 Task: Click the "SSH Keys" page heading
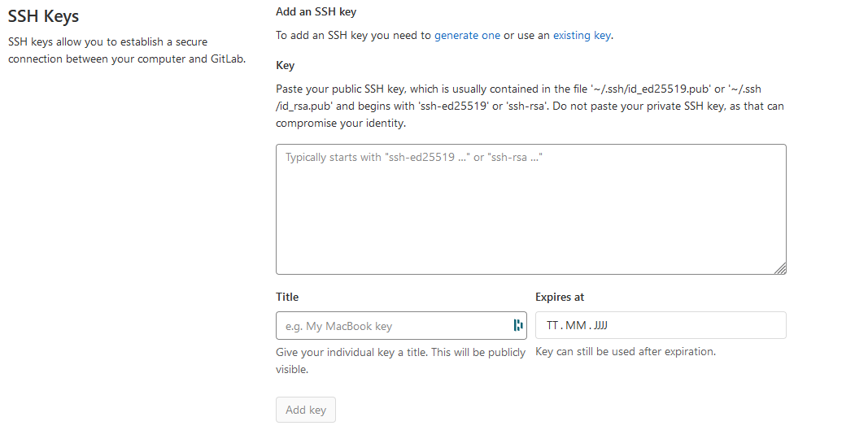click(x=44, y=16)
